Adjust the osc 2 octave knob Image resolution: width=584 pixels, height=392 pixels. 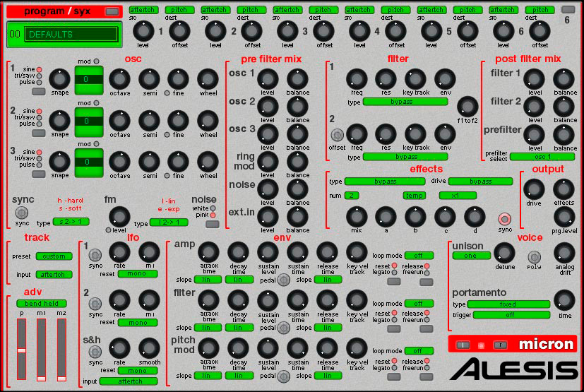tap(119, 121)
